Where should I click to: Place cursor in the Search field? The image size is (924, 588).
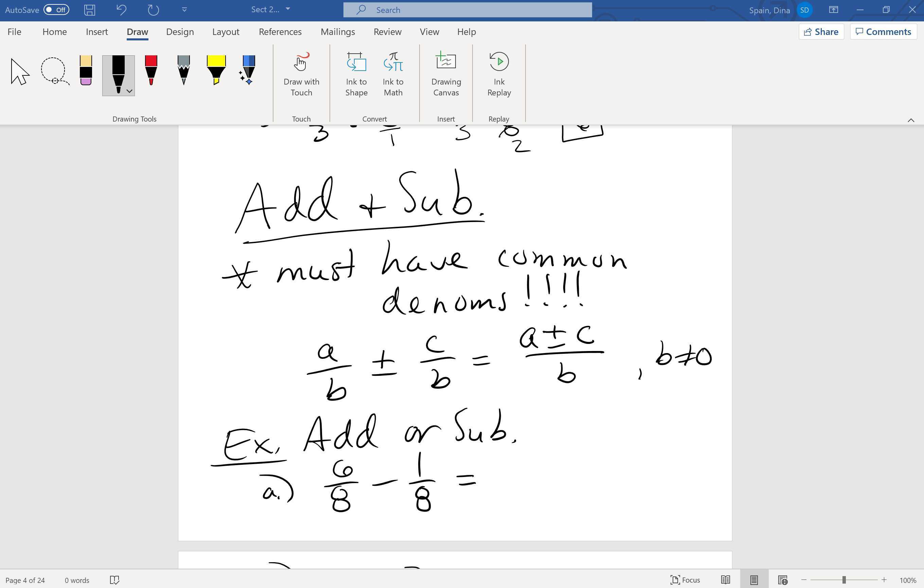[467, 10]
